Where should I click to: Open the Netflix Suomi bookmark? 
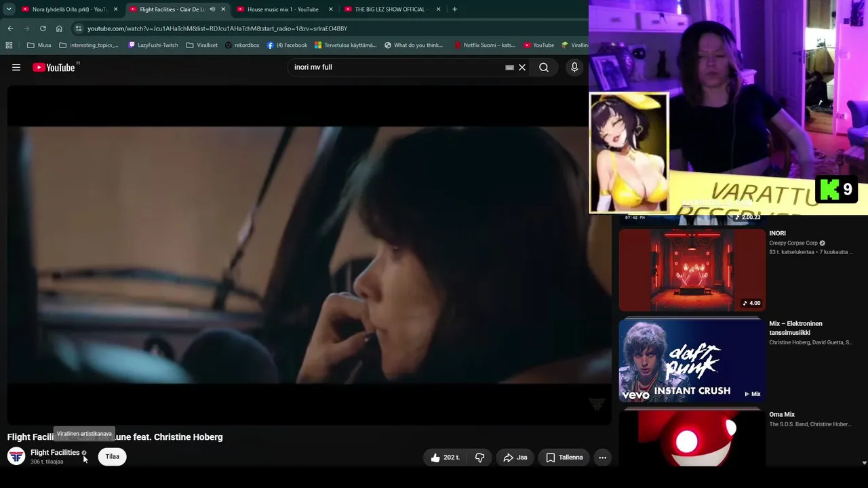coord(485,45)
